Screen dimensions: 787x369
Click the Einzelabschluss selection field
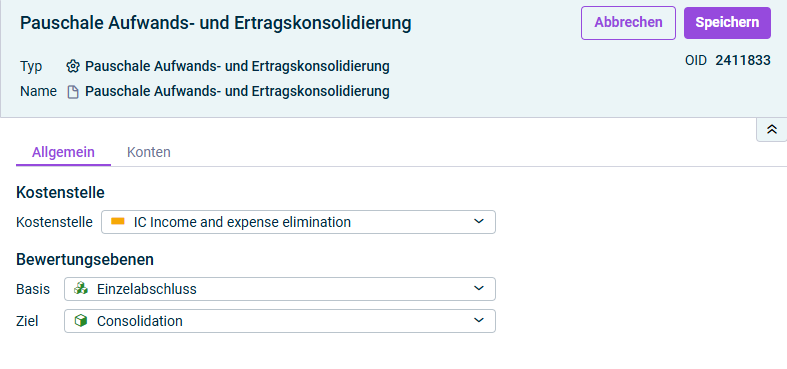pos(280,289)
